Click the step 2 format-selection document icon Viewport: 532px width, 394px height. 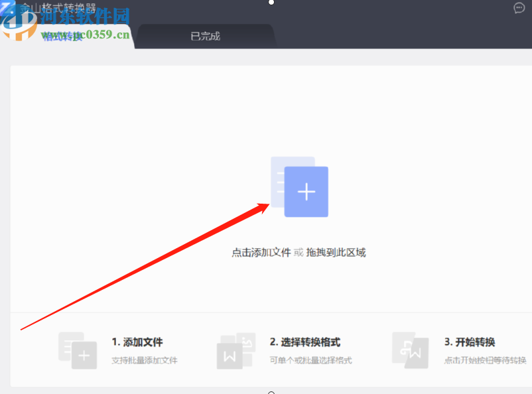[x=235, y=352]
